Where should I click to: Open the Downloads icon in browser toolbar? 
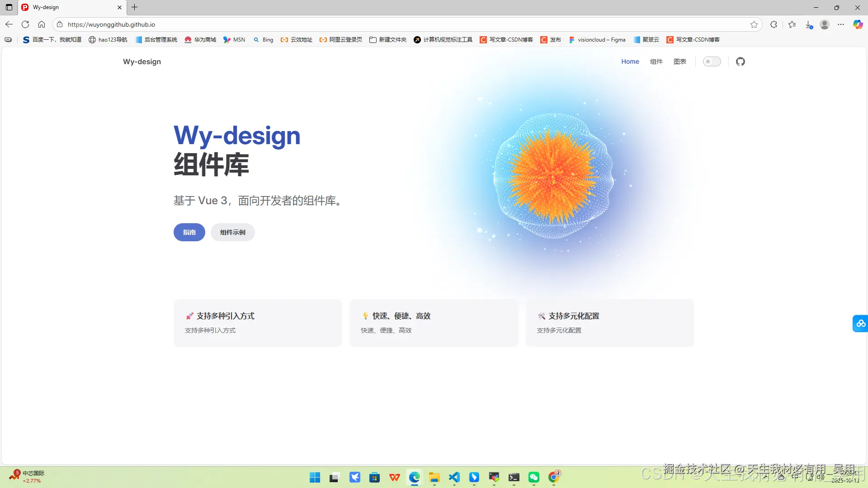[809, 24]
